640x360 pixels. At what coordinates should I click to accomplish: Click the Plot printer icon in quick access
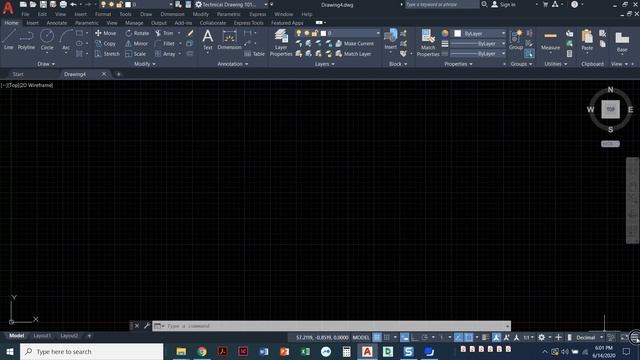pos(63,4)
